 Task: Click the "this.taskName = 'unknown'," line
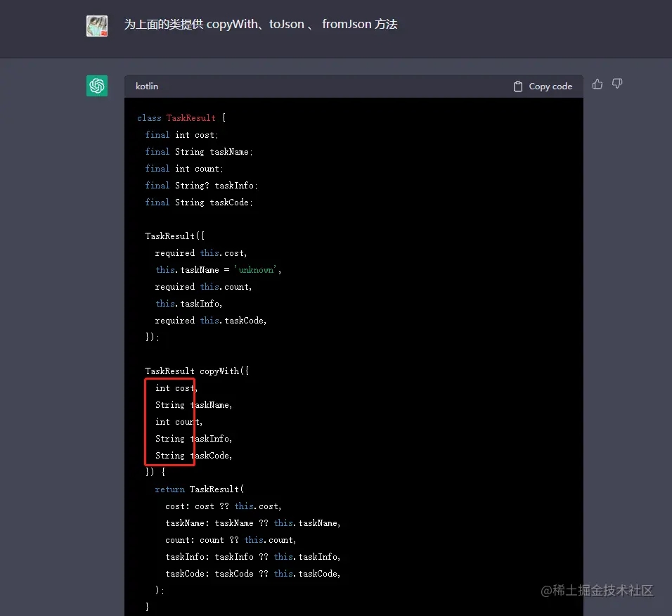pyautogui.click(x=218, y=270)
